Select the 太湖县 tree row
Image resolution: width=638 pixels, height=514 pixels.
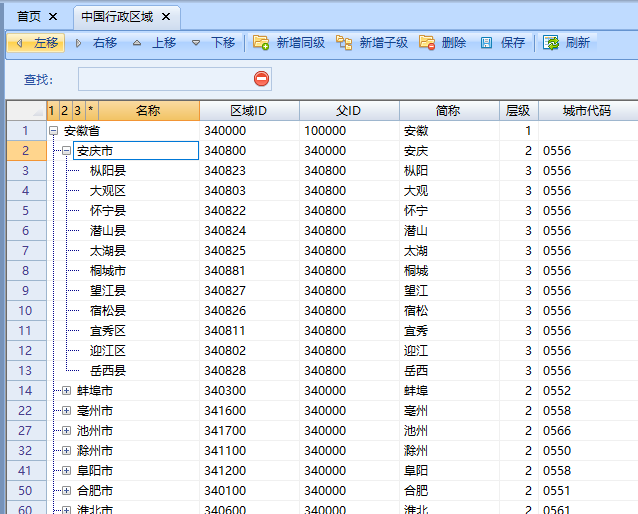click(x=108, y=251)
